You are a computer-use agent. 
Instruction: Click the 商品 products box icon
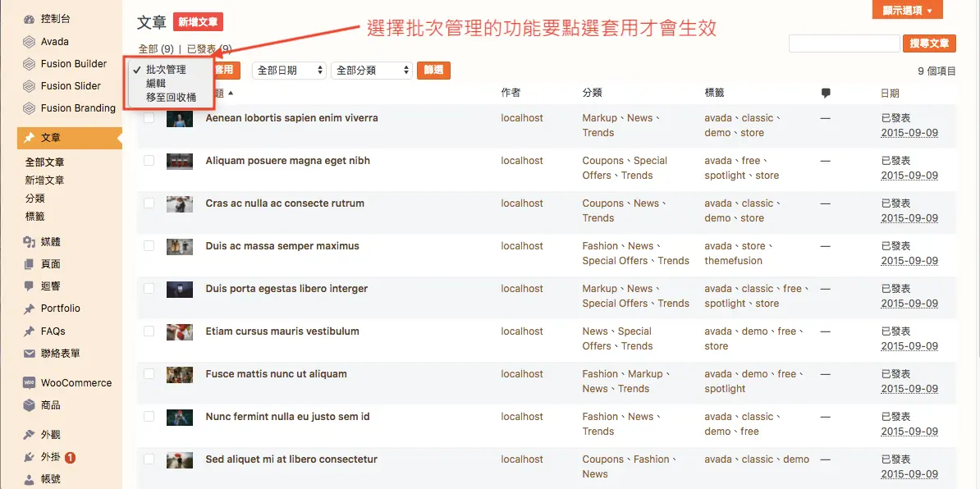click(x=29, y=405)
